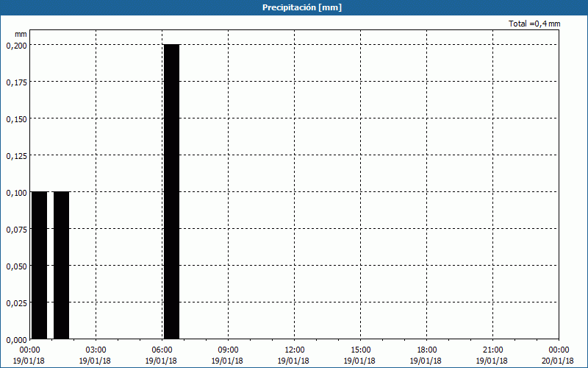
Task: Click the 00:00 20/01/18 time label
Action: point(558,355)
